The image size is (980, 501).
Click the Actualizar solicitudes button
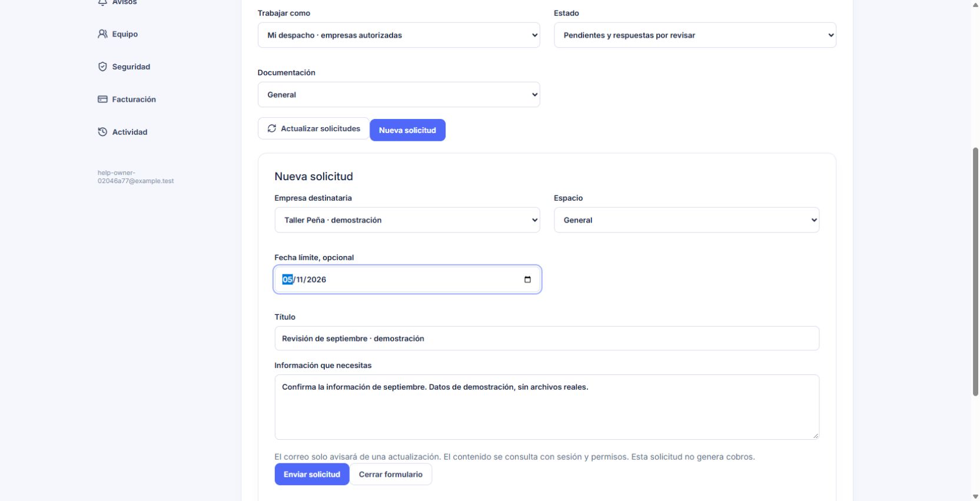[313, 128]
